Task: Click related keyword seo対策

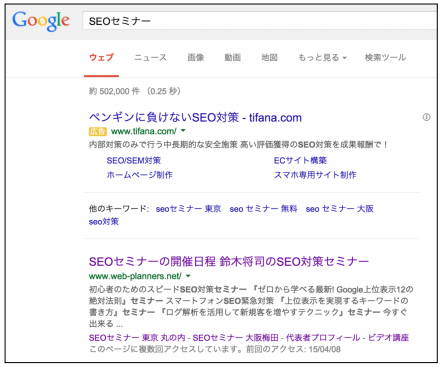Action: point(104,222)
